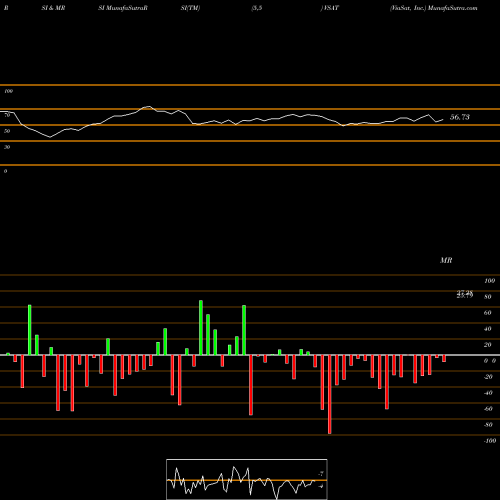Screen dimensions: 500x500
Task: Click the MR axis label -100
Action: [x=490, y=441]
